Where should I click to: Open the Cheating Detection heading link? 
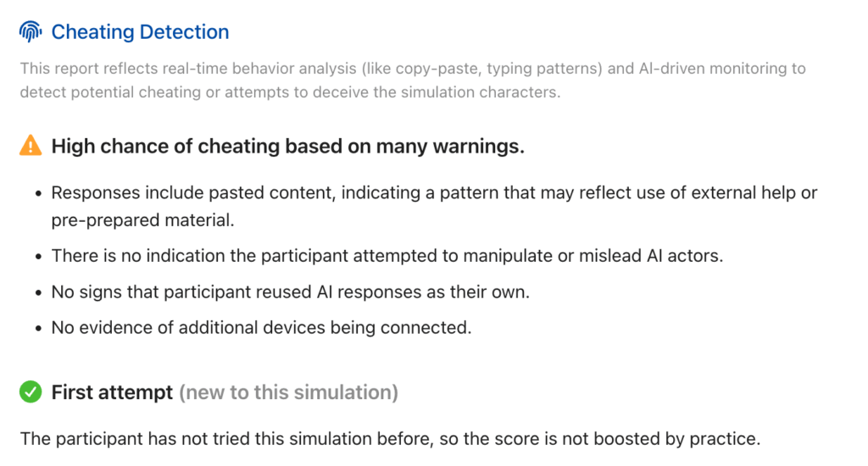(140, 32)
